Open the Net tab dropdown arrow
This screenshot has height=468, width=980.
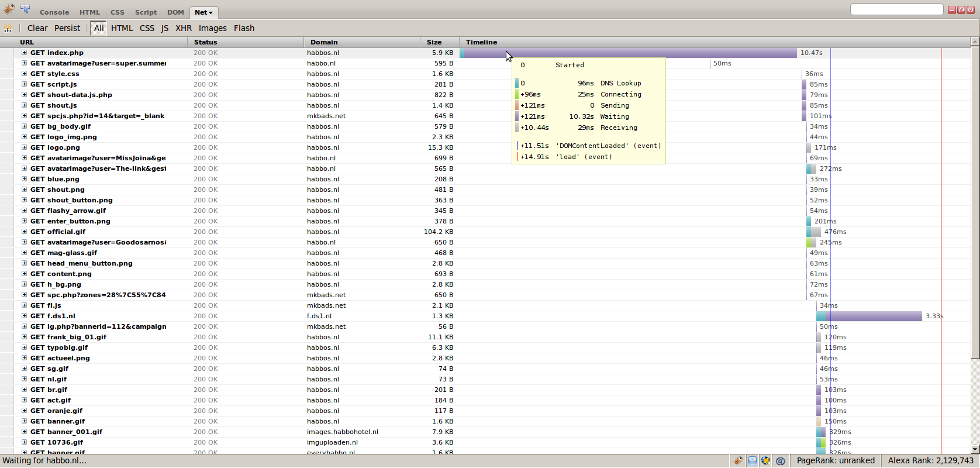click(x=211, y=13)
